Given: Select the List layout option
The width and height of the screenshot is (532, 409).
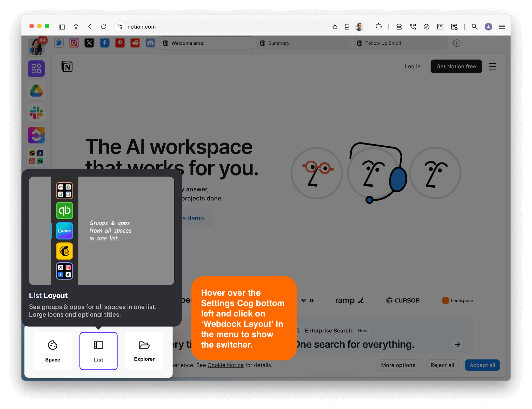Looking at the screenshot, I should coord(98,351).
